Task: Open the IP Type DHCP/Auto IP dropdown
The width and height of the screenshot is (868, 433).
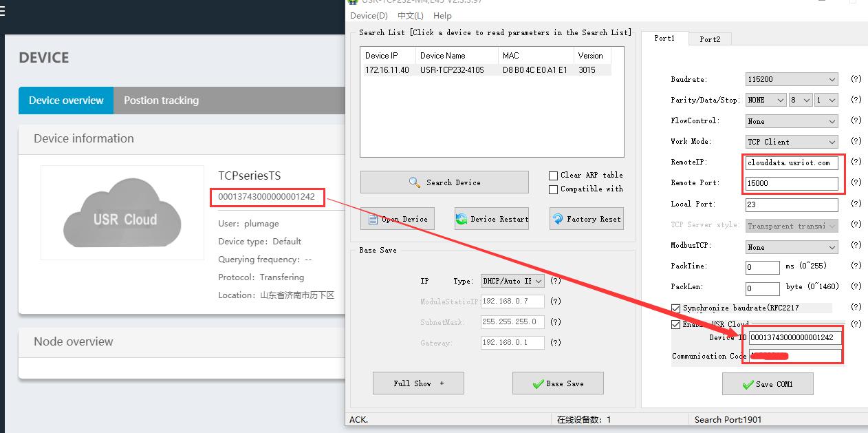Action: point(512,281)
